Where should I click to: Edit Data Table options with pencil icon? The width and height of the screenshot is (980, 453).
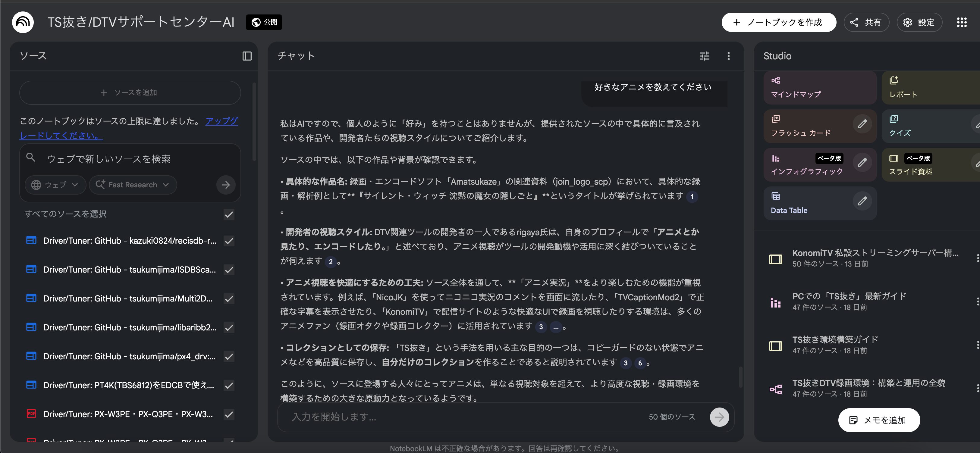point(862,201)
